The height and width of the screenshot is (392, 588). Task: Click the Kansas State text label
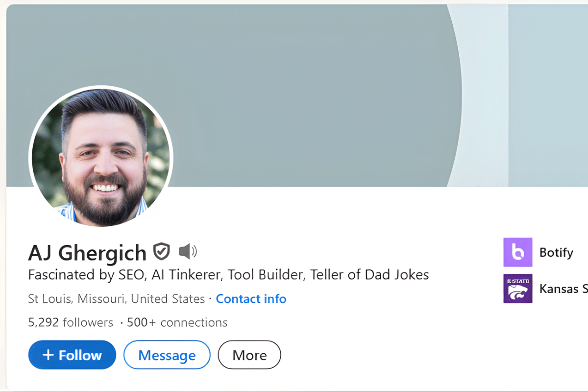coord(563,289)
